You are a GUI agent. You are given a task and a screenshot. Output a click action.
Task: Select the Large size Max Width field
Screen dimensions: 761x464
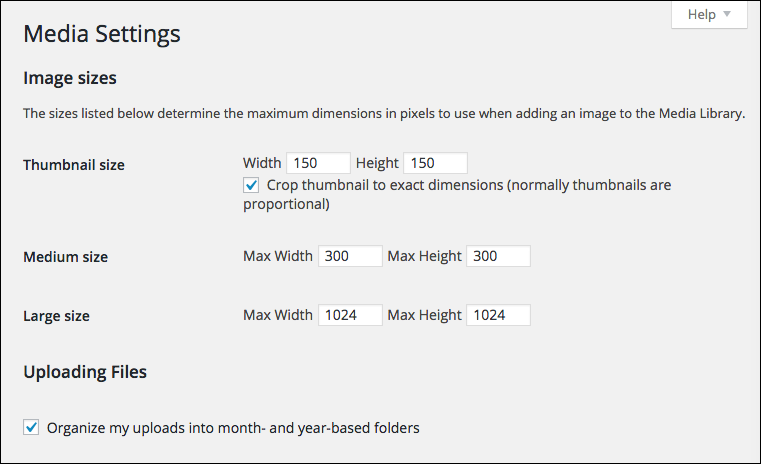pyautogui.click(x=350, y=315)
